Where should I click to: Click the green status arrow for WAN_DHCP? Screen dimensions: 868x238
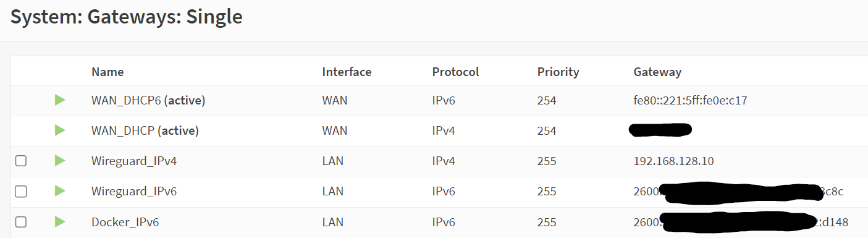(60, 130)
